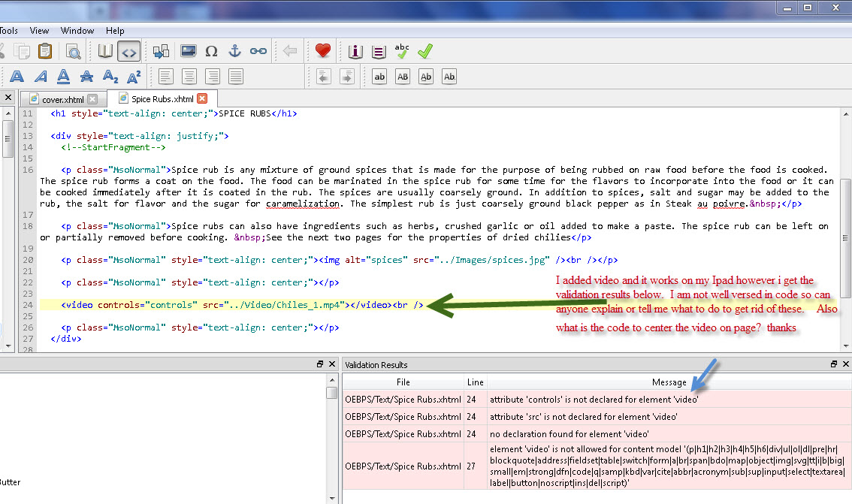This screenshot has width=852, height=504.
Task: Click the red heart Donate icon
Action: pyautogui.click(x=323, y=51)
